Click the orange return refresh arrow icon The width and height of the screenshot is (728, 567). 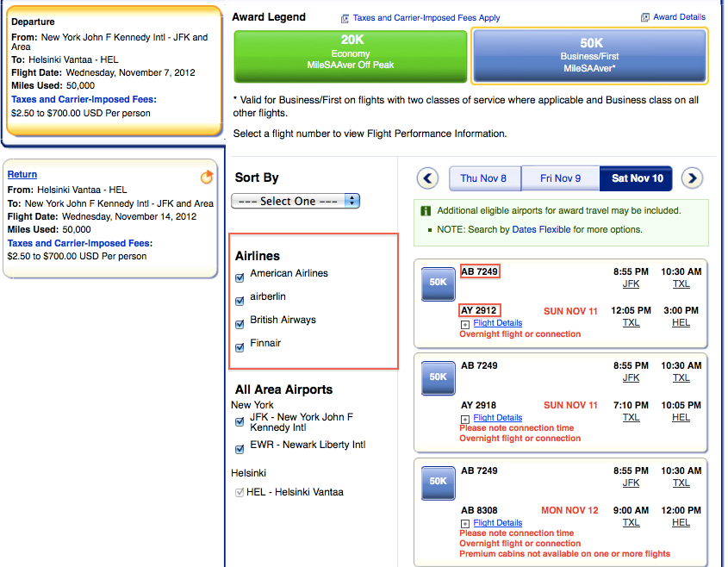pyautogui.click(x=207, y=177)
